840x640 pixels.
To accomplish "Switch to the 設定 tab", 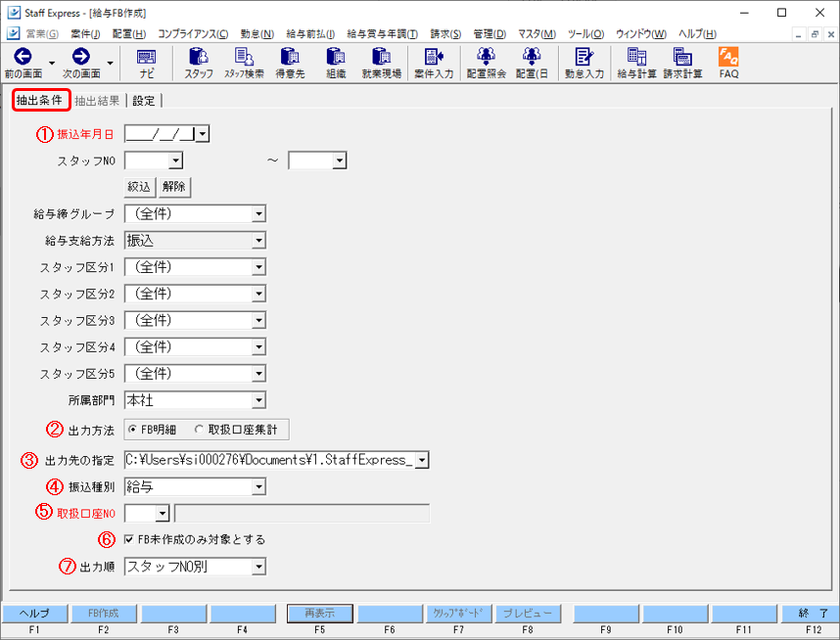I will pyautogui.click(x=144, y=101).
